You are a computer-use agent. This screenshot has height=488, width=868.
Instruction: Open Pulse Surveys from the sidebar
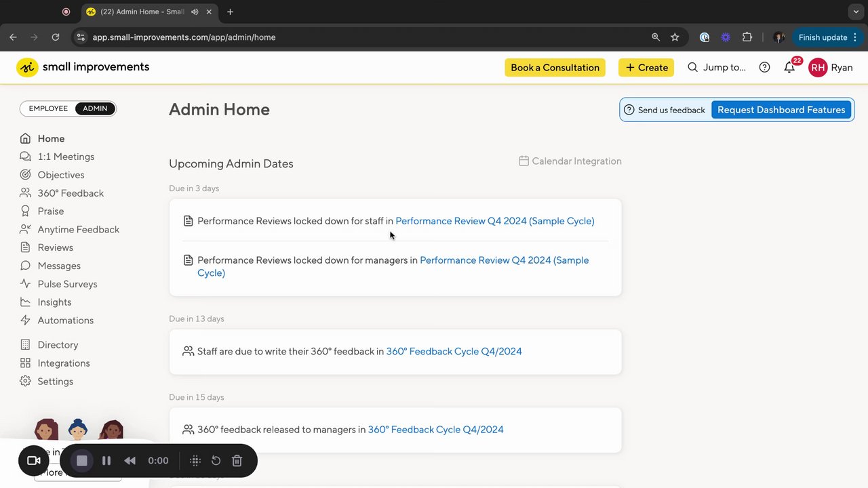(x=67, y=284)
